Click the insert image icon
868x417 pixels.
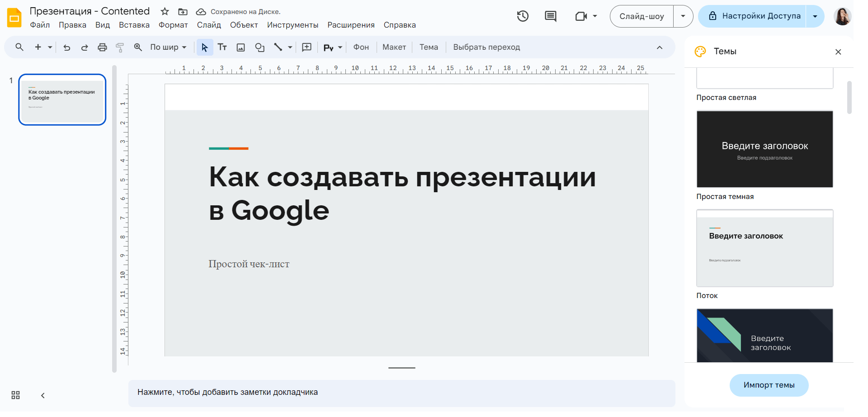241,47
